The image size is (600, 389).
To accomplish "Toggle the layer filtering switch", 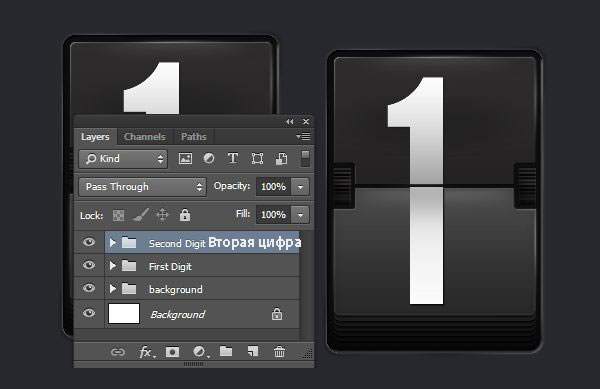I will coord(305,158).
